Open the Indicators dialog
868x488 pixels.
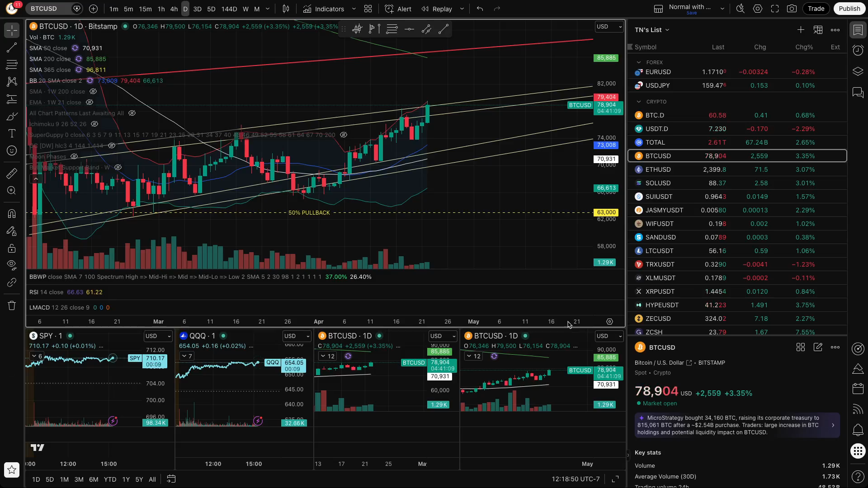tap(324, 9)
